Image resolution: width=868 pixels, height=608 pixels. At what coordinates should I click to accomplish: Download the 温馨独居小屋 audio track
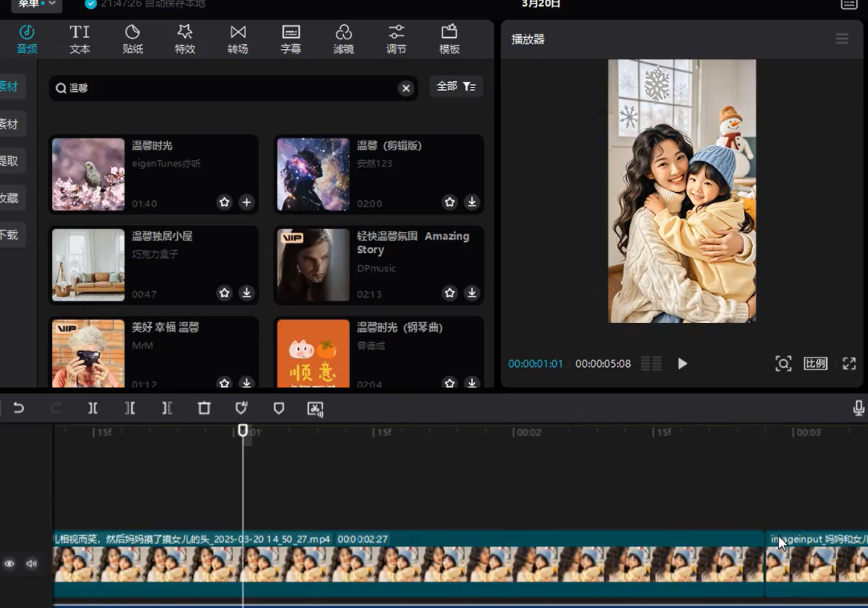click(x=247, y=293)
